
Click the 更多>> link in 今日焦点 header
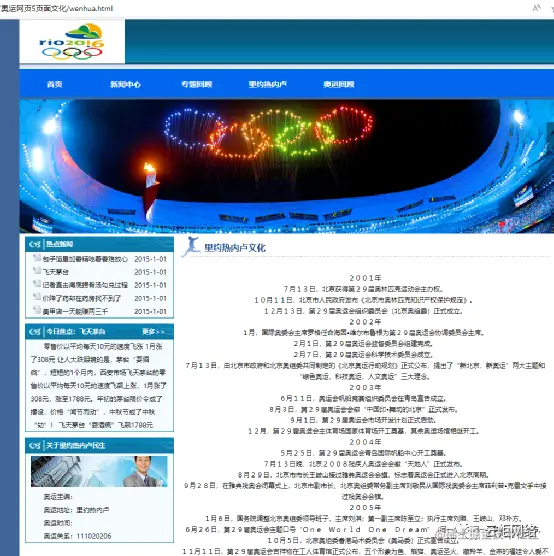point(153,332)
